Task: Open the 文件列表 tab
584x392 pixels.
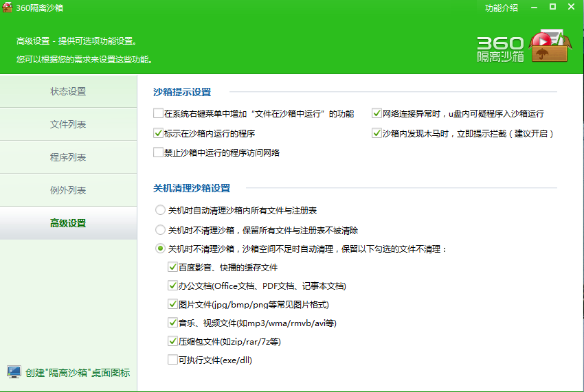Action: coord(68,124)
